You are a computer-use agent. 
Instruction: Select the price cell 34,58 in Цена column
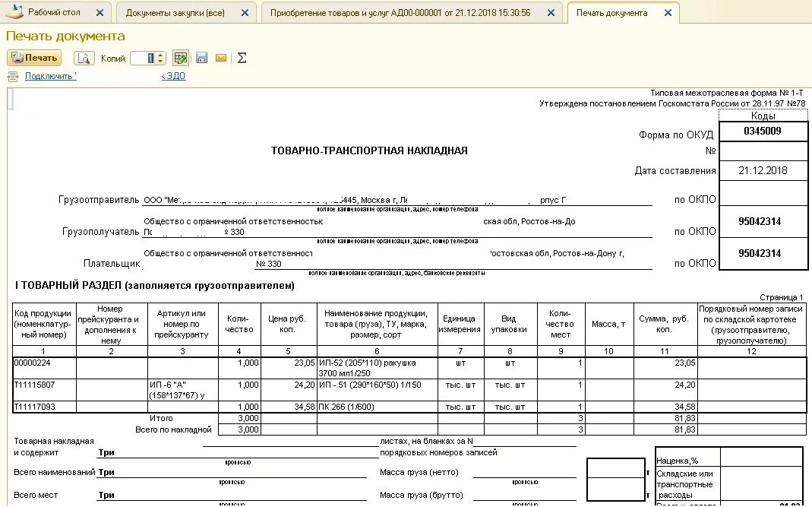(288, 407)
